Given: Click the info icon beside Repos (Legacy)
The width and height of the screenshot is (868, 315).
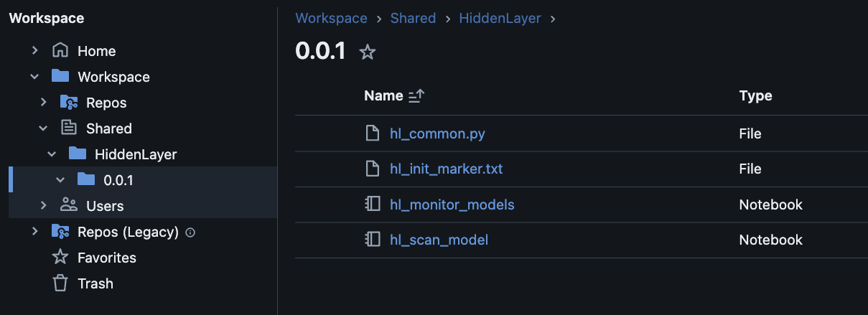Looking at the screenshot, I should tap(190, 232).
